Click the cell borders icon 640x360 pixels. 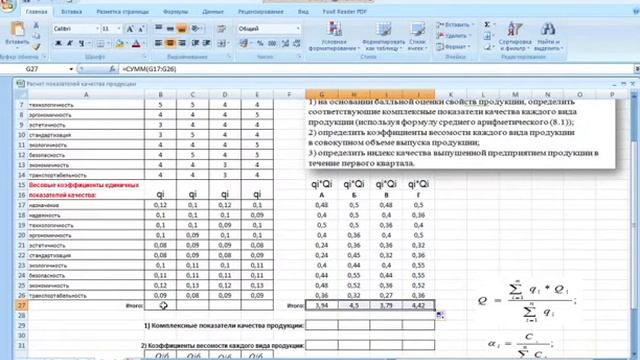(x=100, y=43)
